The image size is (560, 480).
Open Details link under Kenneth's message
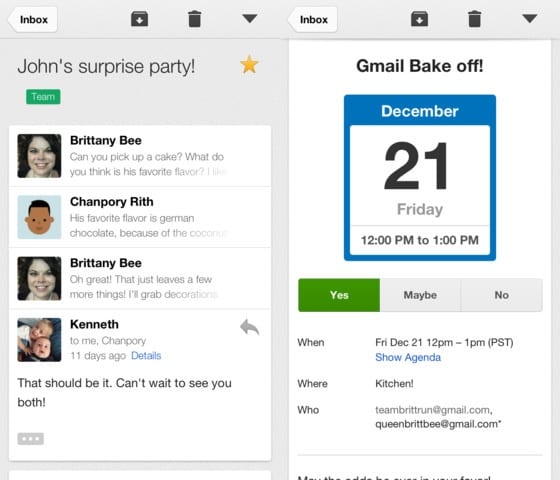(x=146, y=356)
